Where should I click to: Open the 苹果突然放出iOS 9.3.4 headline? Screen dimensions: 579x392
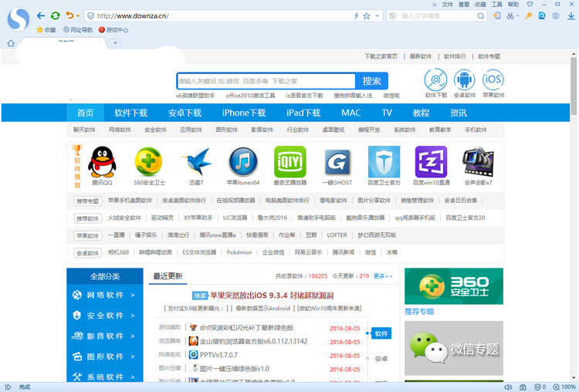(x=272, y=296)
